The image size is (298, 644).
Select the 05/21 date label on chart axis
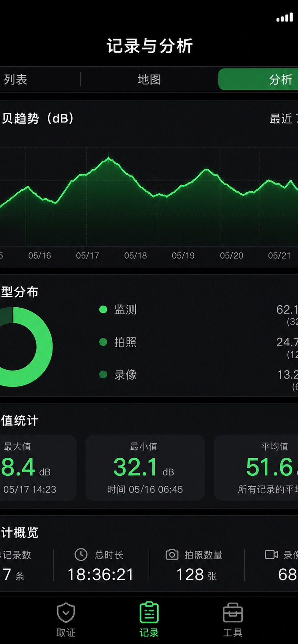pos(279,256)
